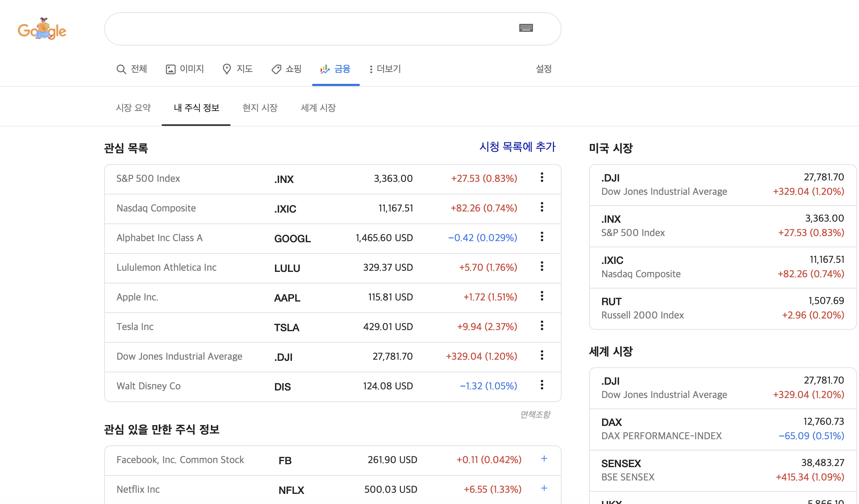Click Apple's 115.81 USD price
This screenshot has width=859, height=504.
tap(390, 297)
